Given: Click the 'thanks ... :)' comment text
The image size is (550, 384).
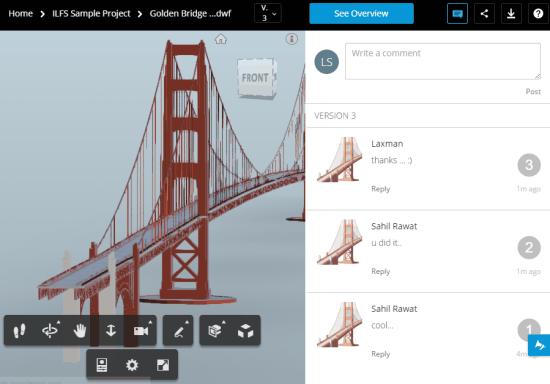Looking at the screenshot, I should point(392,160).
